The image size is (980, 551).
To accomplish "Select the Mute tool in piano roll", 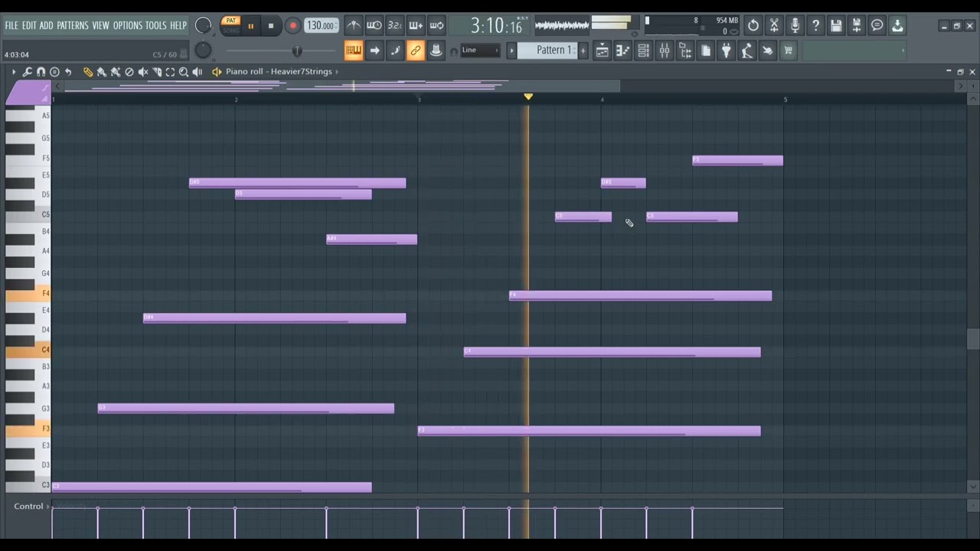I will [x=143, y=71].
